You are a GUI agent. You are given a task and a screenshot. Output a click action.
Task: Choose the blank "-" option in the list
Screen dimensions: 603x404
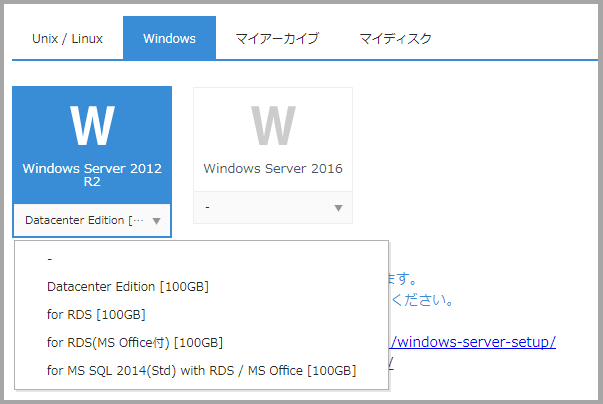[201, 259]
